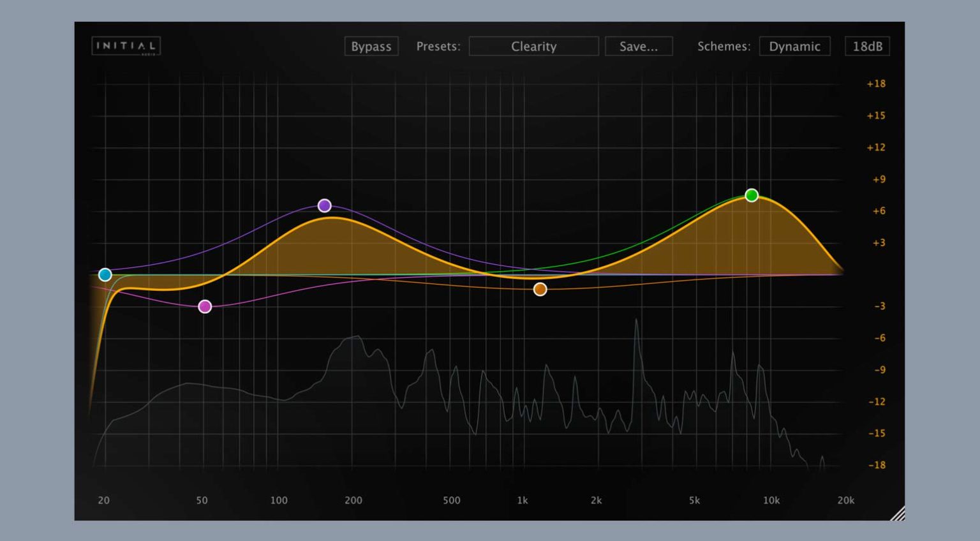Click the Initial Audio logo
Viewport: 980px width, 541px height.
[x=125, y=45]
